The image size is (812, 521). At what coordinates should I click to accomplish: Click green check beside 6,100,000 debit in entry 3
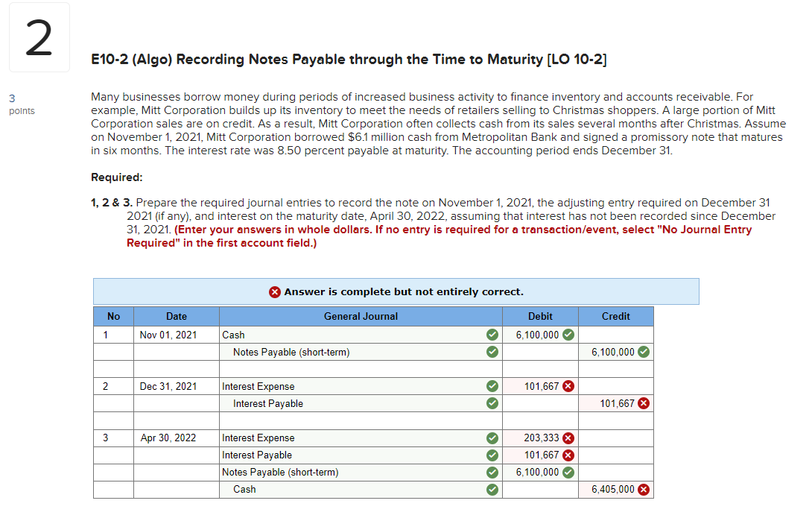coord(568,473)
